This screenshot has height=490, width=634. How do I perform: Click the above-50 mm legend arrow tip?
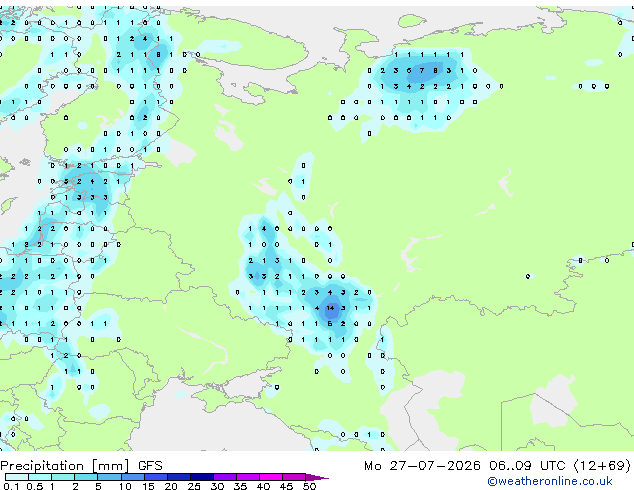point(317,477)
